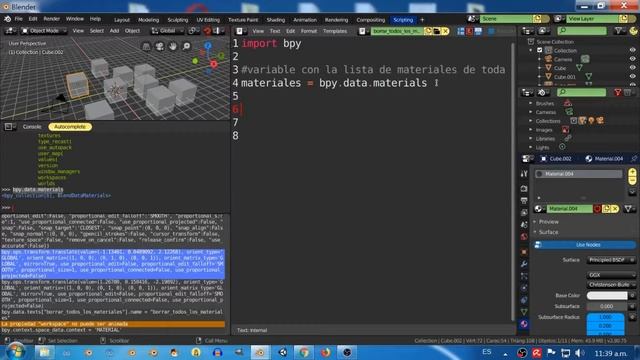Click the white Base Color swatch
Screen dimensions: 640x360
click(607, 295)
